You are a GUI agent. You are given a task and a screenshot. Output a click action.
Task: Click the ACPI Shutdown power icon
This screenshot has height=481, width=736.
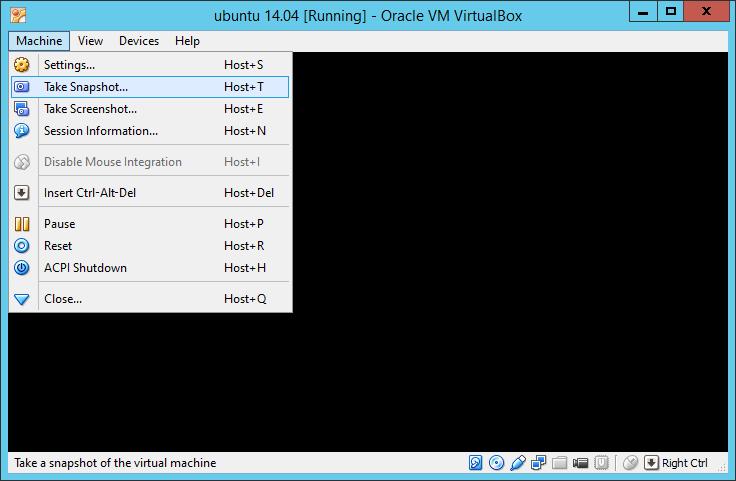click(x=22, y=268)
